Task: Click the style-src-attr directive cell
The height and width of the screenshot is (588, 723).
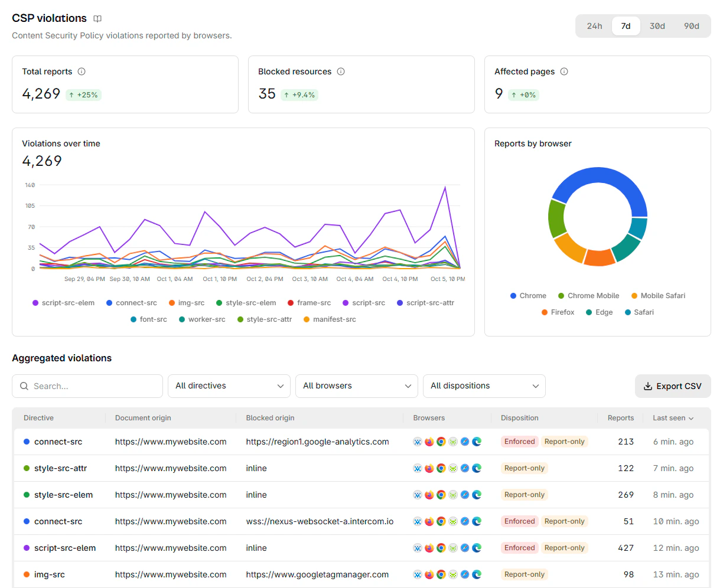Action: click(55, 468)
